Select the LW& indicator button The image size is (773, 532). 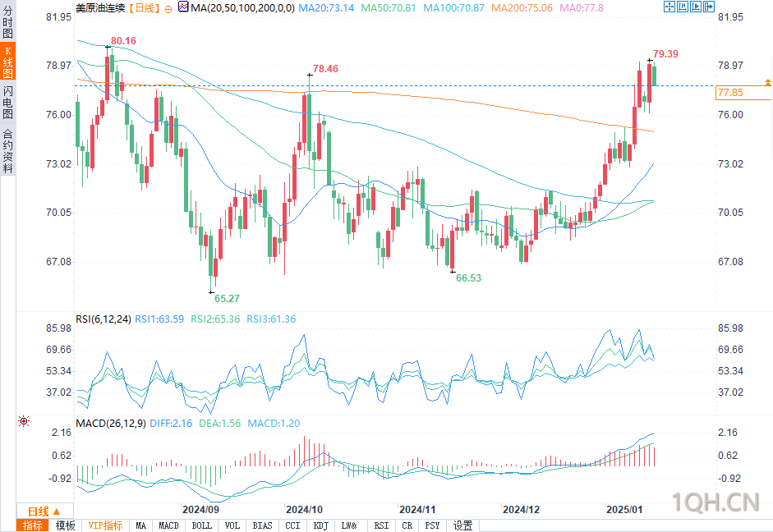349,525
